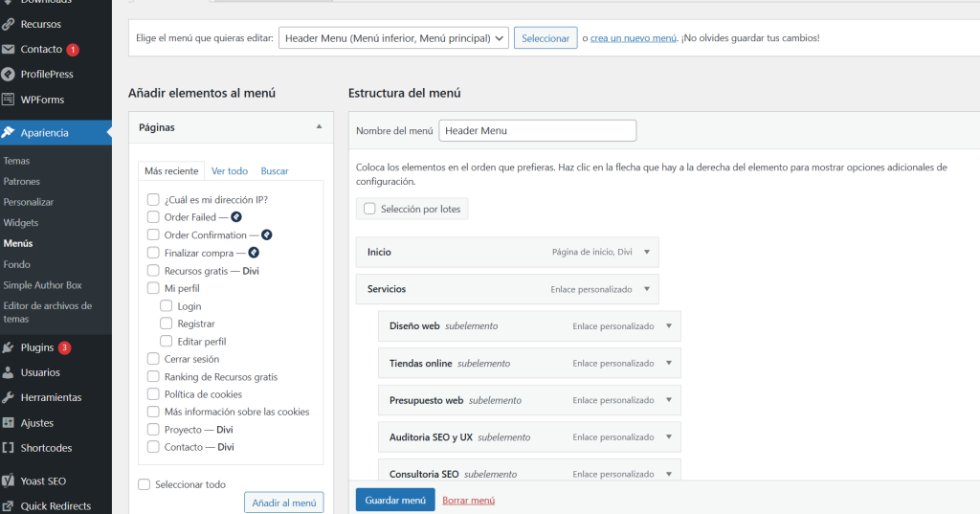Image resolution: width=980 pixels, height=514 pixels.
Task: Expand the Inicio menu item options
Action: click(647, 252)
